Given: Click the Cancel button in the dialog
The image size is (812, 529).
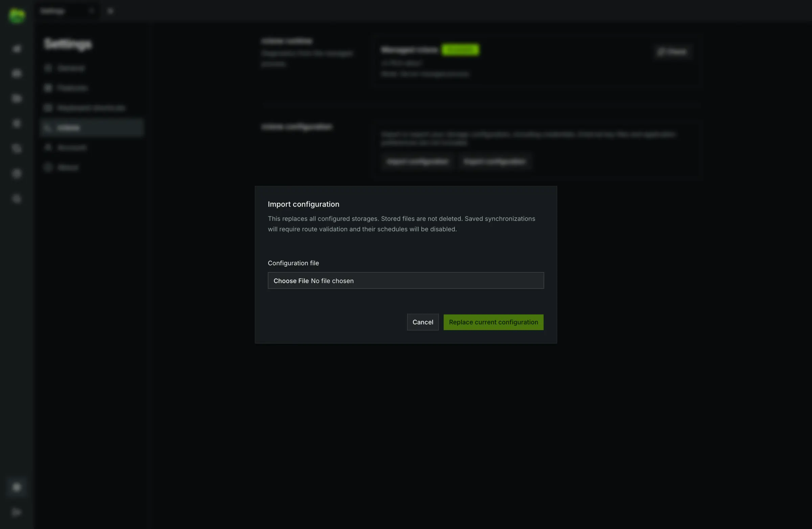Looking at the screenshot, I should point(423,322).
